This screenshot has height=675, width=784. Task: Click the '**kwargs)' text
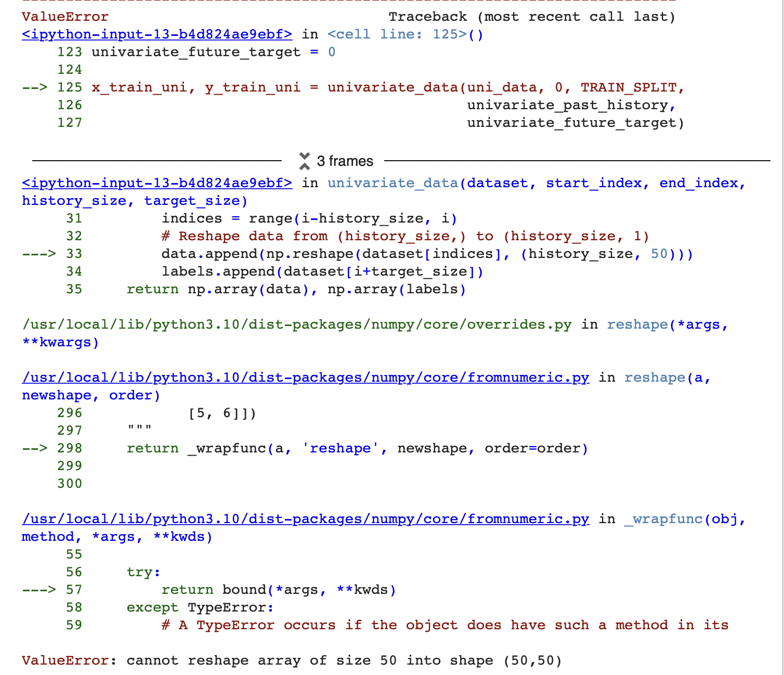pos(60,342)
